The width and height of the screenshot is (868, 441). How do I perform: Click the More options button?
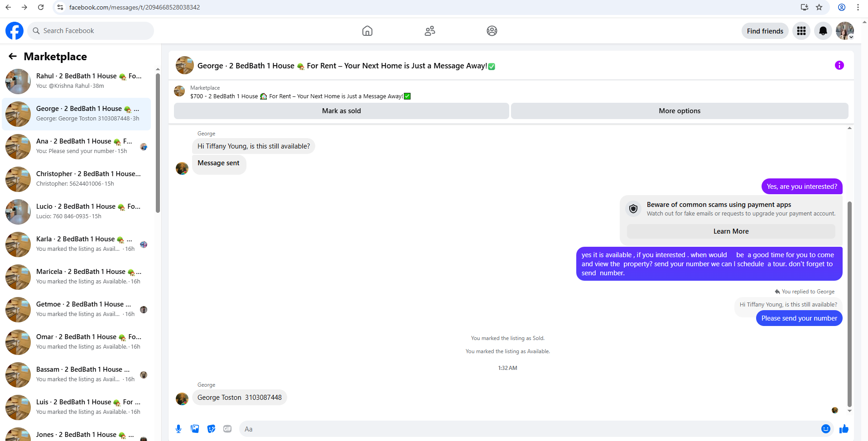coord(680,111)
